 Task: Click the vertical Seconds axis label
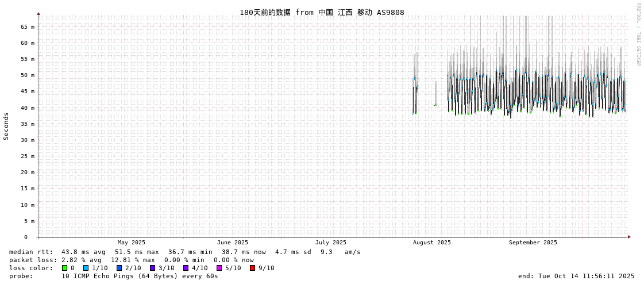click(6, 126)
